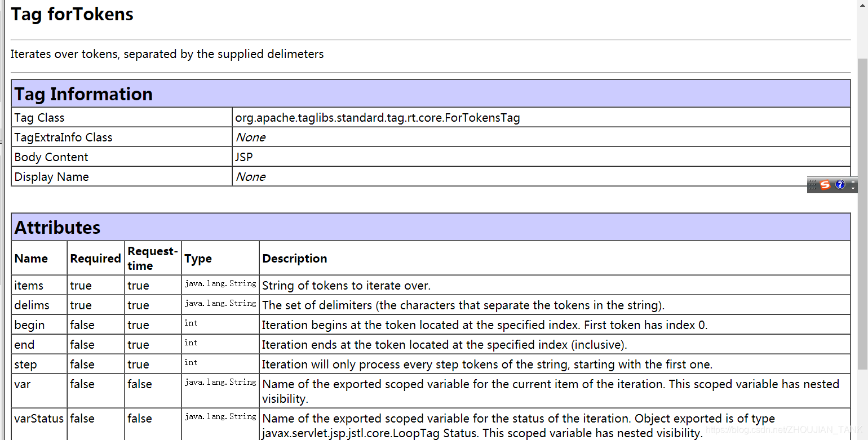868x440 pixels.
Task: Click "Iteration will only process every step tokens" description
Action: tap(487, 365)
